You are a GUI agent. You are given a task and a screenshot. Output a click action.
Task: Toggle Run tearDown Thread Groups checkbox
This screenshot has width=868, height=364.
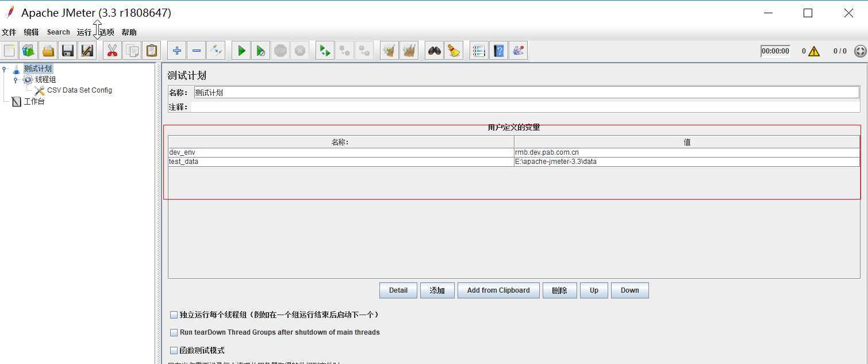174,332
